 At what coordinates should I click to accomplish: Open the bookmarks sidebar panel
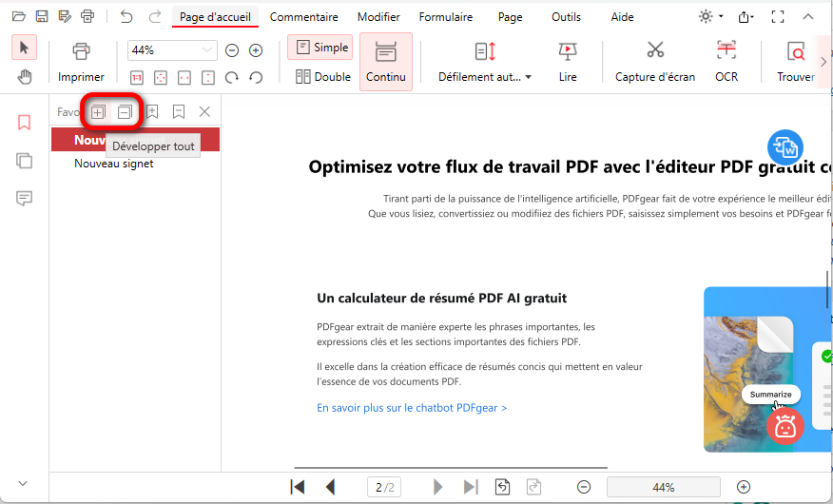[25, 123]
